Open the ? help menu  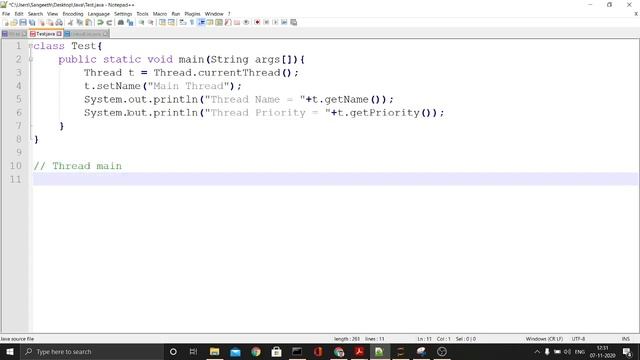click(x=229, y=14)
